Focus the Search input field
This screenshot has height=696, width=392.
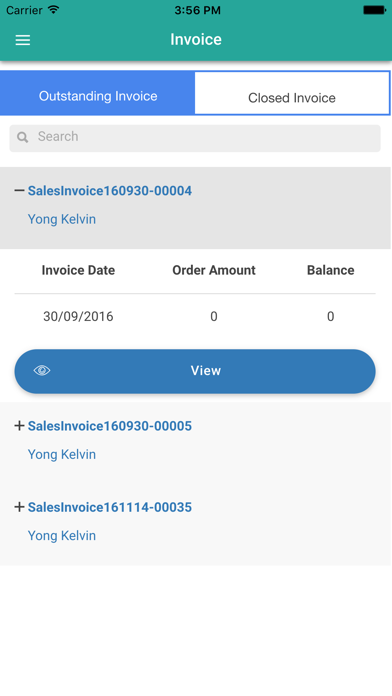point(195,138)
